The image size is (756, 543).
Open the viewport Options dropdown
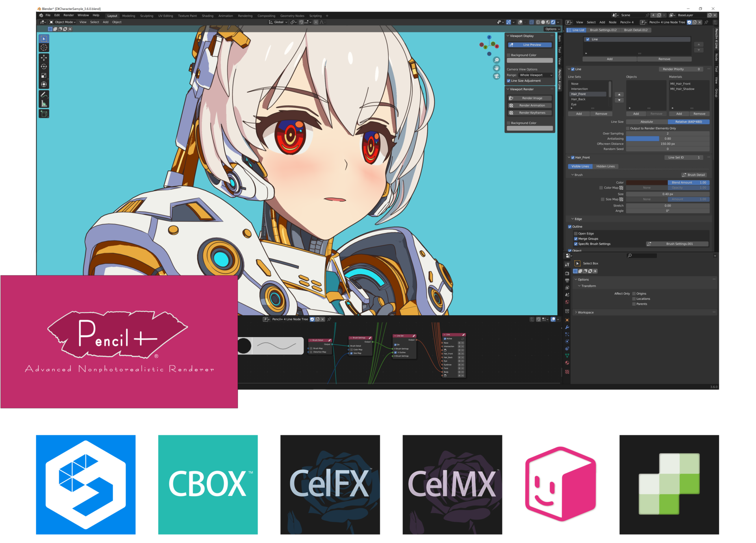pos(552,29)
